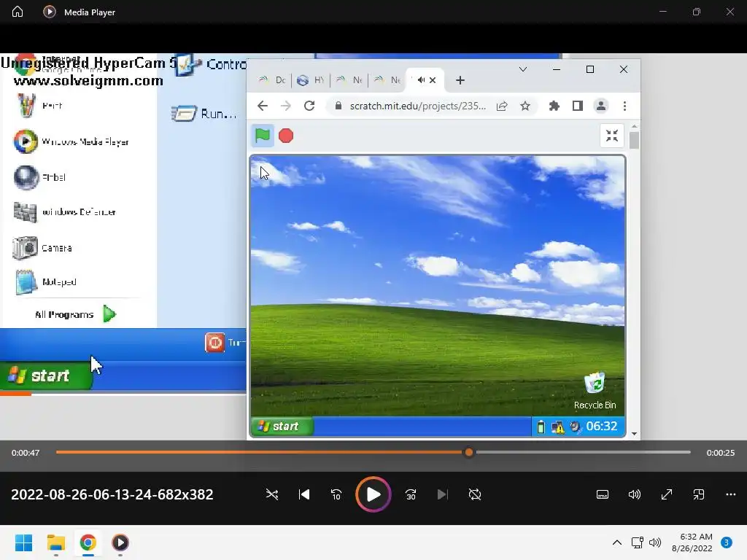747x560 pixels.
Task: Click the red stop button in Scratch
Action: tap(286, 136)
